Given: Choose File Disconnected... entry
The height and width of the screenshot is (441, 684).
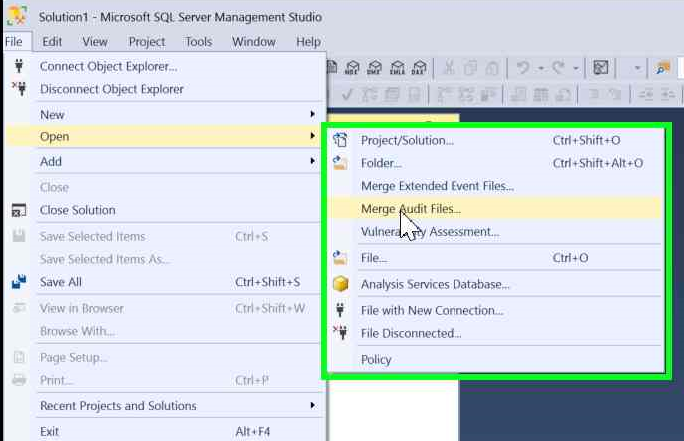Looking at the screenshot, I should [x=496, y=333].
